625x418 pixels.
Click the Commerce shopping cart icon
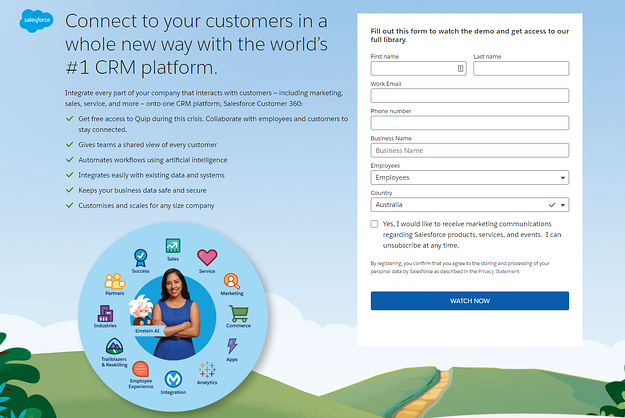(238, 314)
